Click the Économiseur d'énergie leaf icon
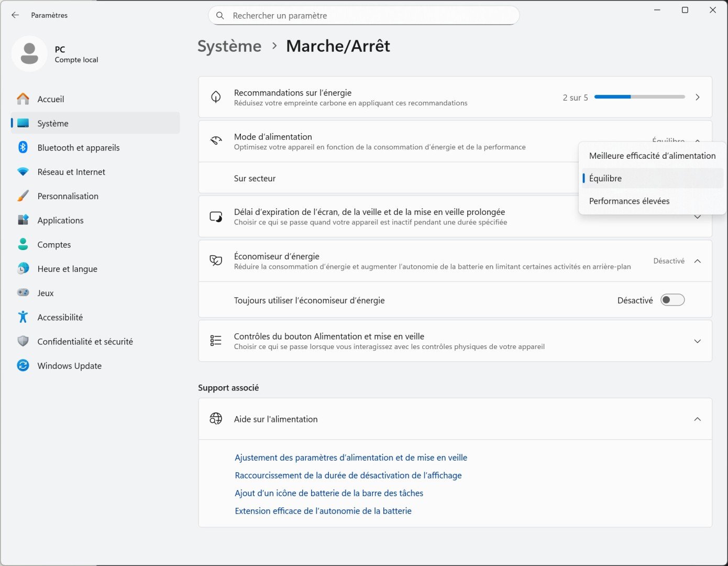Viewport: 728px width, 566px height. point(216,260)
